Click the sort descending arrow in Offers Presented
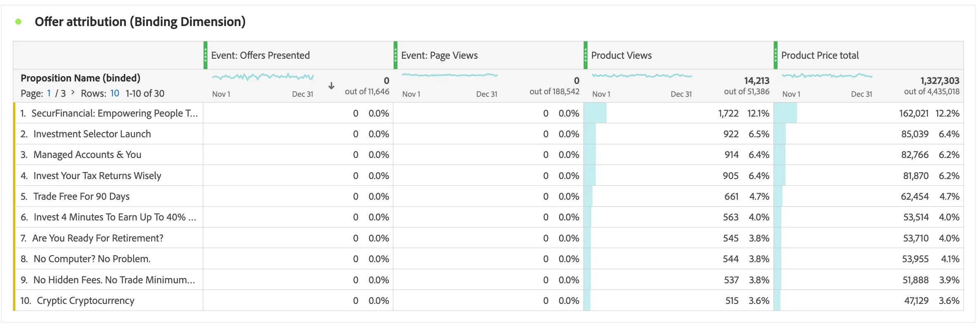 pyautogui.click(x=331, y=86)
